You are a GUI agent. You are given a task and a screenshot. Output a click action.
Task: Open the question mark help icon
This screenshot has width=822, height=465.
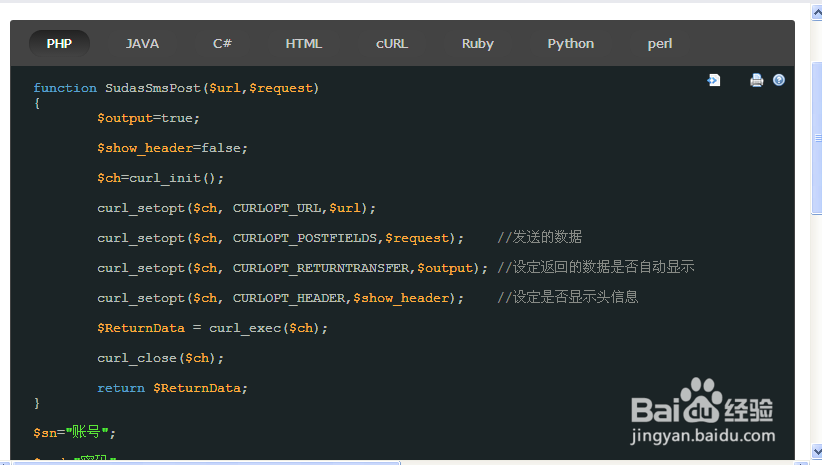pyautogui.click(x=779, y=80)
